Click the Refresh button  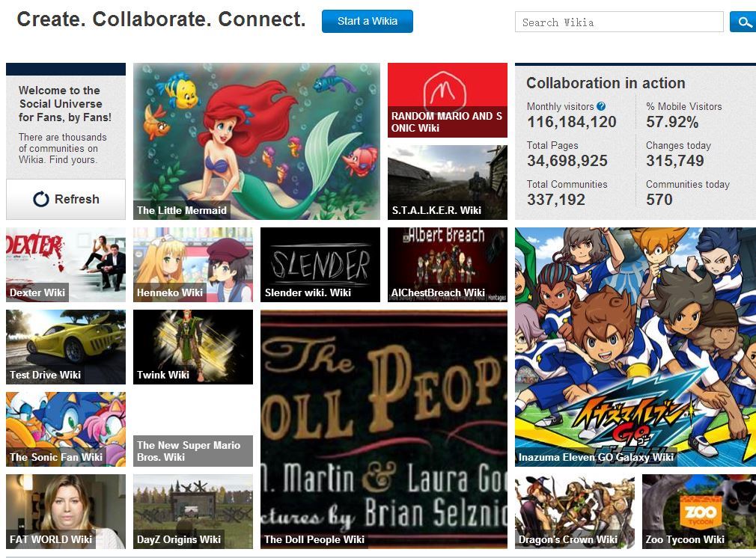(x=66, y=199)
